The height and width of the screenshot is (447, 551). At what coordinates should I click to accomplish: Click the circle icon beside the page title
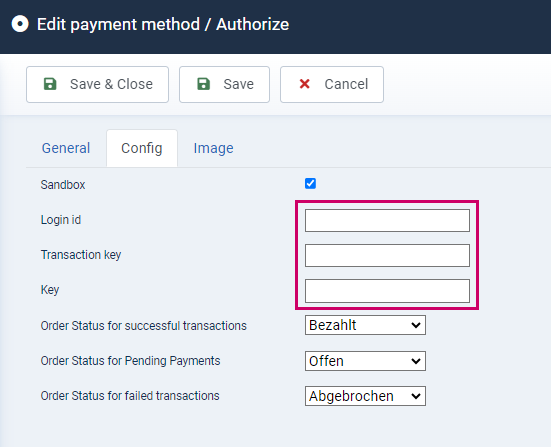pyautogui.click(x=20, y=24)
